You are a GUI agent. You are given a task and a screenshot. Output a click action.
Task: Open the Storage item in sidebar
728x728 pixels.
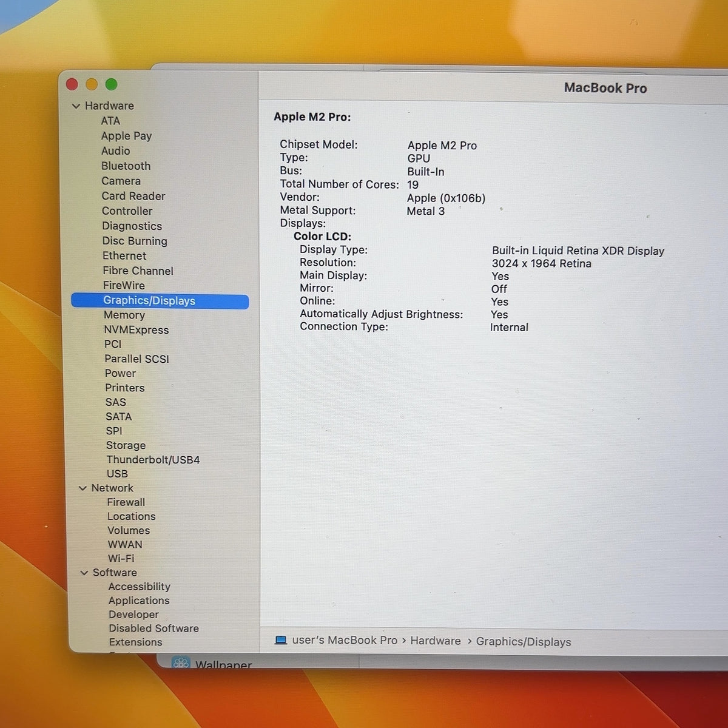(x=126, y=445)
